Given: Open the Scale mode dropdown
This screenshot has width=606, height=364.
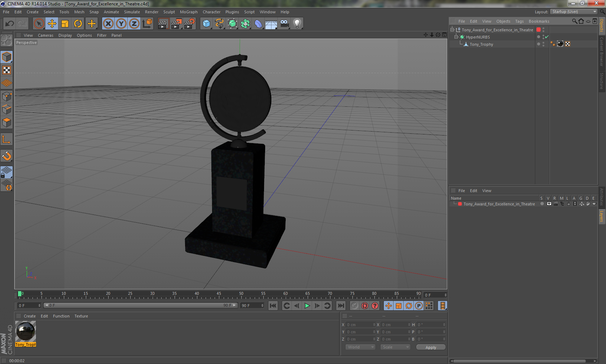Looking at the screenshot, I should point(395,347).
